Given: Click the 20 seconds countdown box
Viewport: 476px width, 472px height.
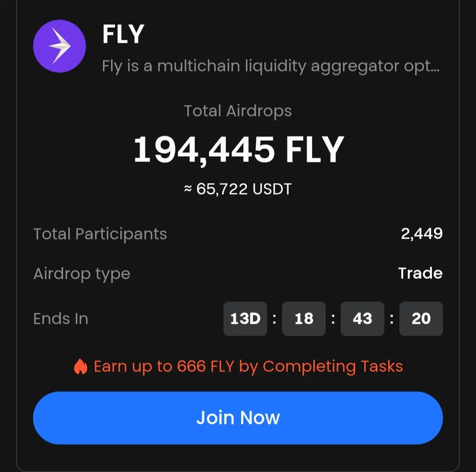Looking at the screenshot, I should [x=421, y=318].
